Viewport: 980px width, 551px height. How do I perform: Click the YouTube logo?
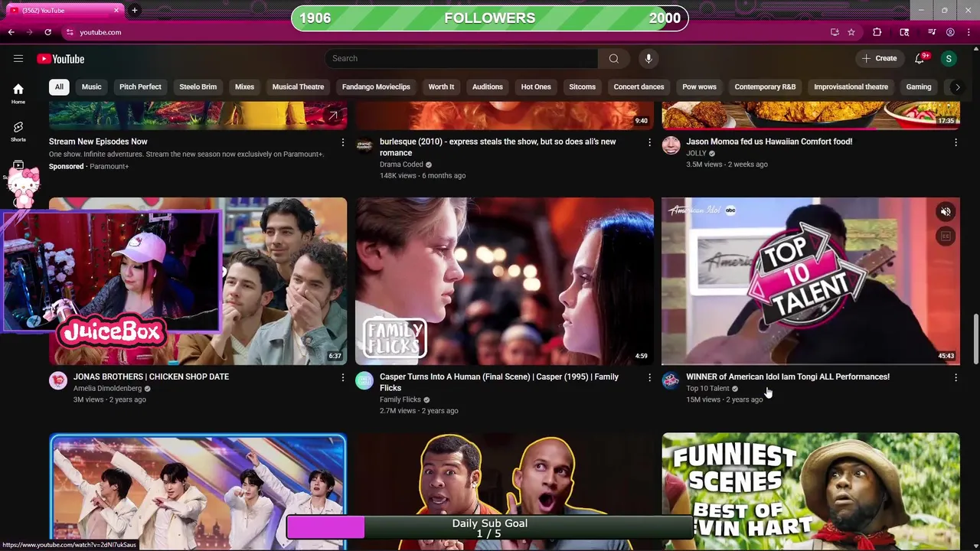coord(60,59)
